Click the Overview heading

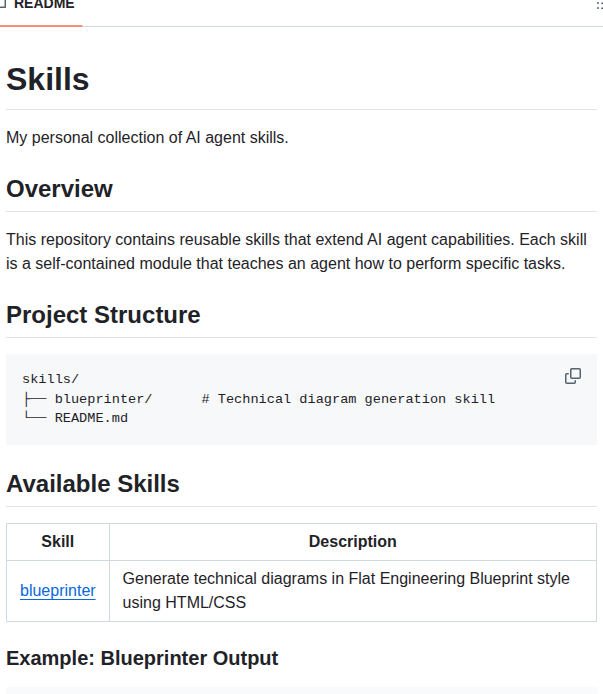point(59,189)
